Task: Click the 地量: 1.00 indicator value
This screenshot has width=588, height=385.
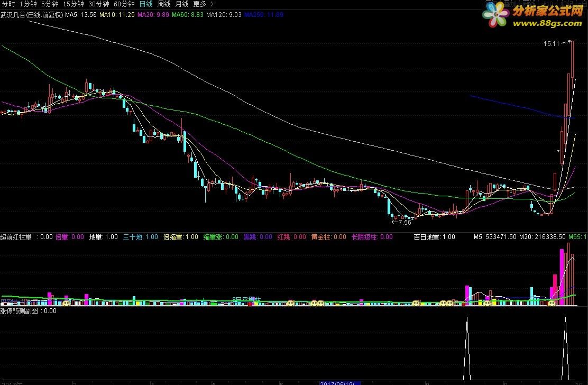Action: coord(104,237)
